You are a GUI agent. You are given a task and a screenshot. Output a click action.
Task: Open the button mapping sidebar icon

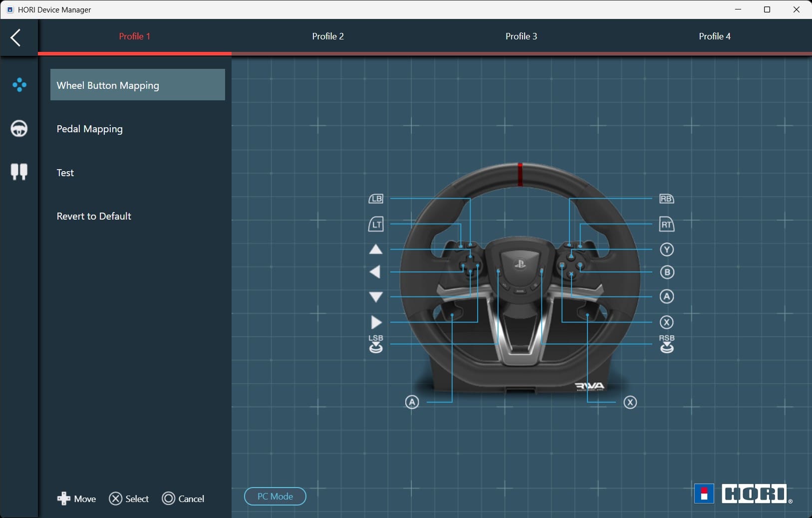pyautogui.click(x=19, y=85)
